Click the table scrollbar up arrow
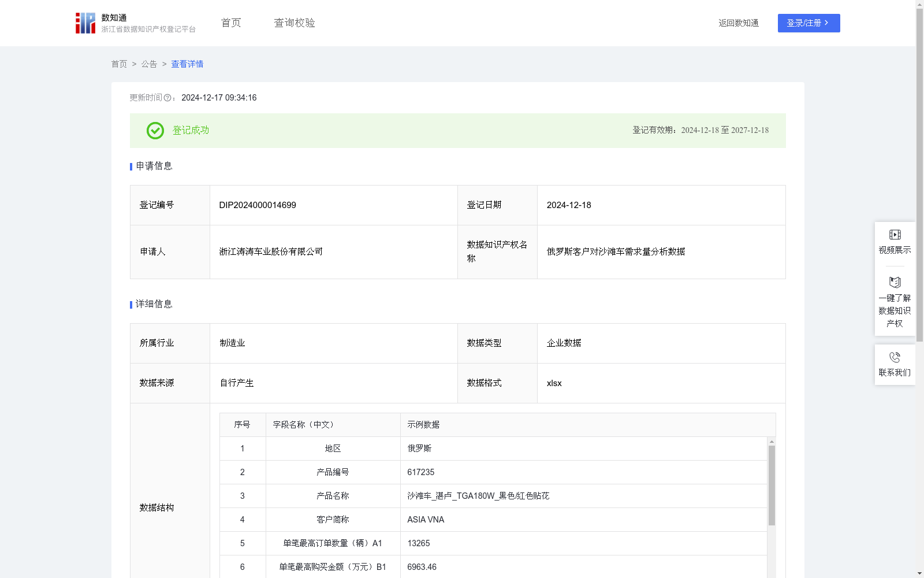The image size is (924, 578). point(772,442)
